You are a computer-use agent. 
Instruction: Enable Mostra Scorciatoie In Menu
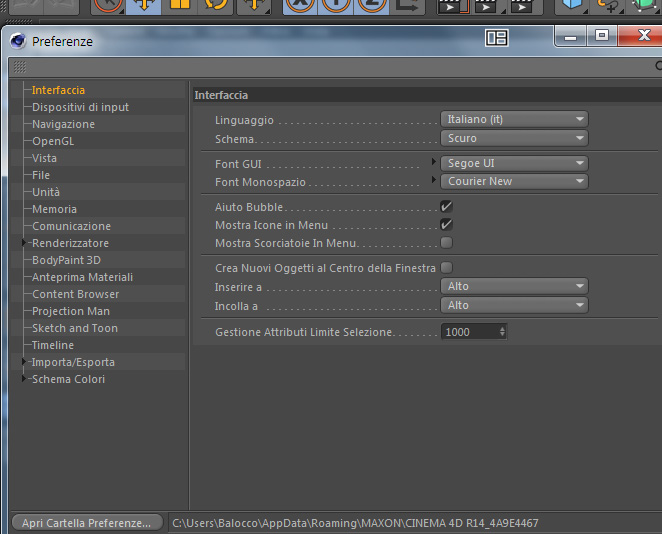click(x=446, y=243)
